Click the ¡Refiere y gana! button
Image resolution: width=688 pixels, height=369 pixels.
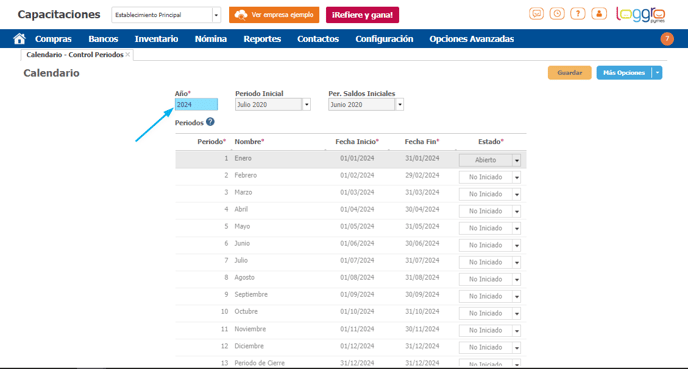(362, 15)
